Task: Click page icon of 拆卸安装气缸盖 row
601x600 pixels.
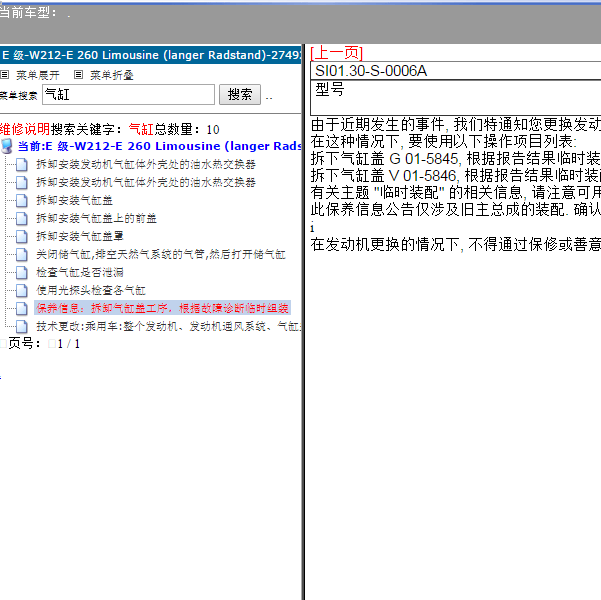Action: [x=21, y=200]
